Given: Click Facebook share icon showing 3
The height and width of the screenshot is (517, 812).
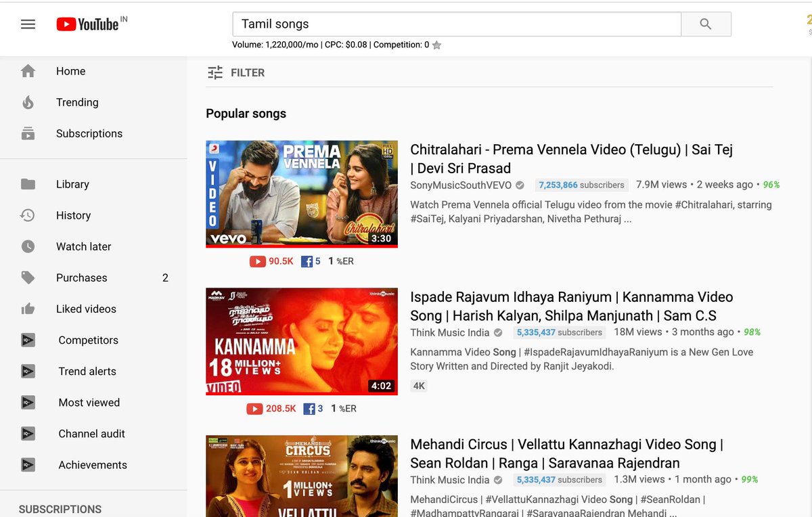Looking at the screenshot, I should tap(309, 409).
